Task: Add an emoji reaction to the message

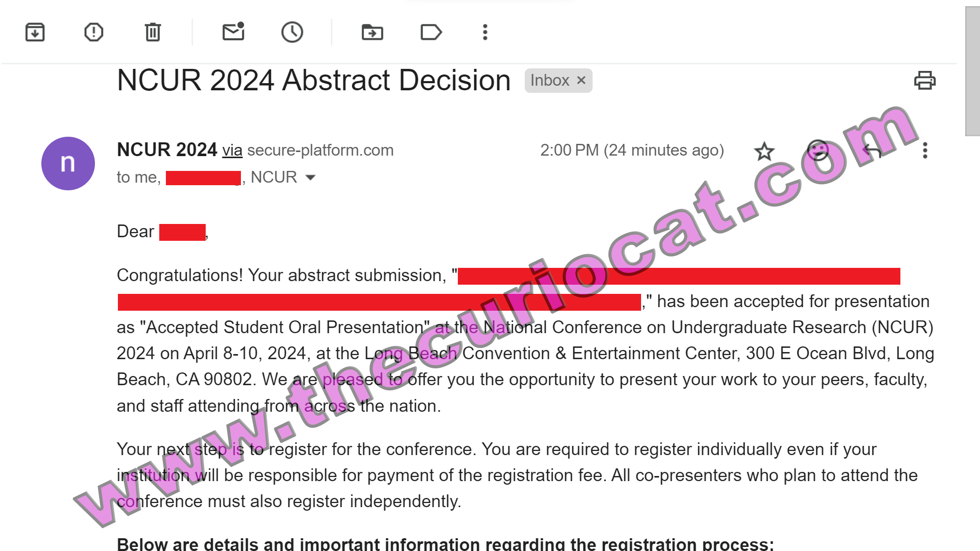Action: (818, 151)
